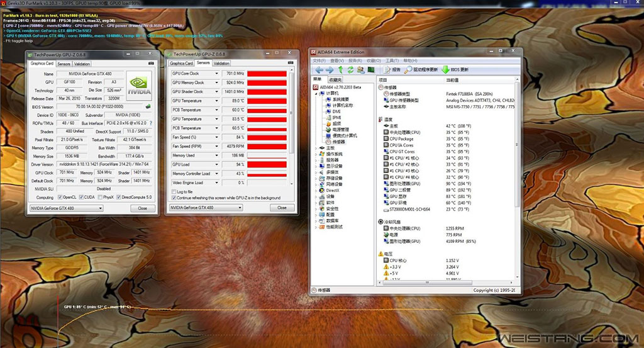This screenshot has height=348, width=644.
Task: Open the Graphics Card tab in Sensors window
Action: (181, 63)
